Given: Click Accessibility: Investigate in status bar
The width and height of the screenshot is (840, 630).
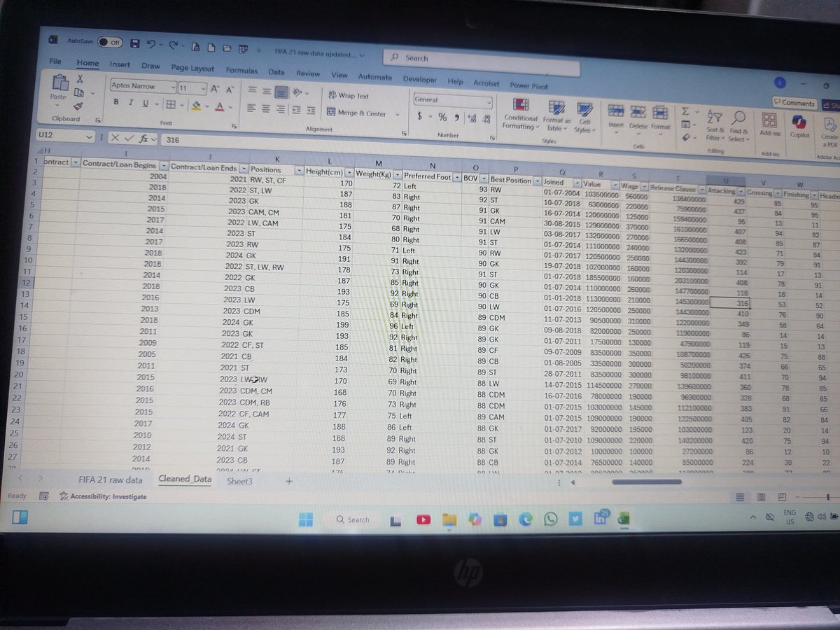Looking at the screenshot, I should pos(103,496).
